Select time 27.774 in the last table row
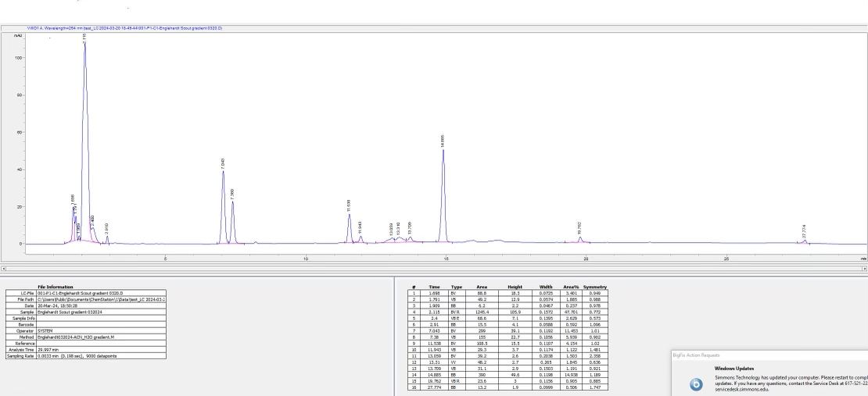 (434, 387)
